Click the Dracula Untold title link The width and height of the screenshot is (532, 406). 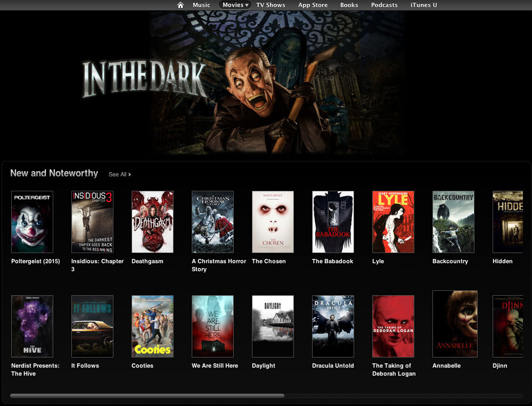tap(333, 366)
